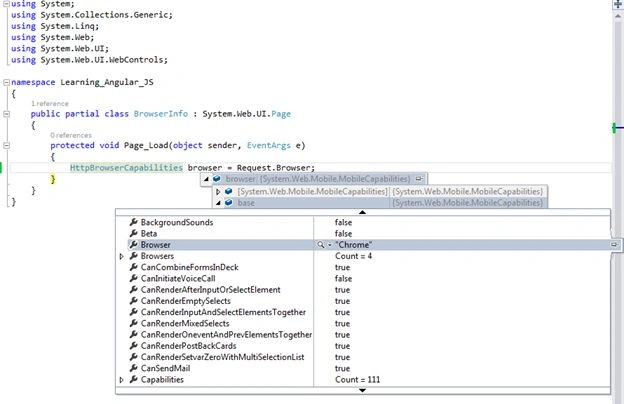
Task: Expand the Capabilities collection row
Action: click(x=122, y=380)
